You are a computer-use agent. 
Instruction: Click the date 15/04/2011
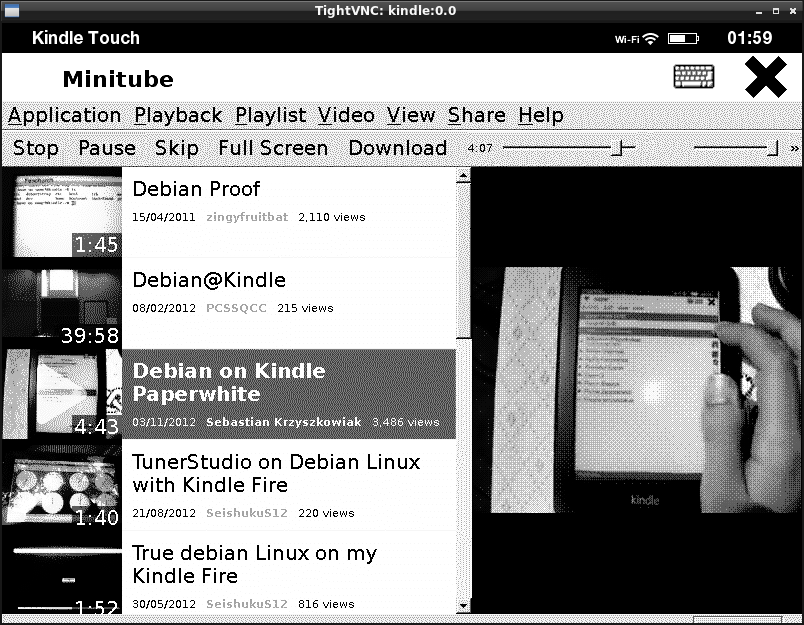click(164, 217)
